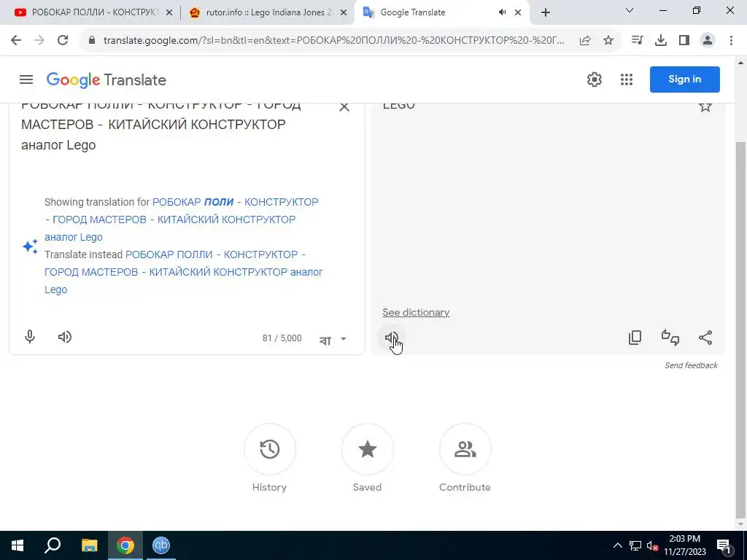The height and width of the screenshot is (560, 747).
Task: Save translation with the star icon
Action: [705, 106]
